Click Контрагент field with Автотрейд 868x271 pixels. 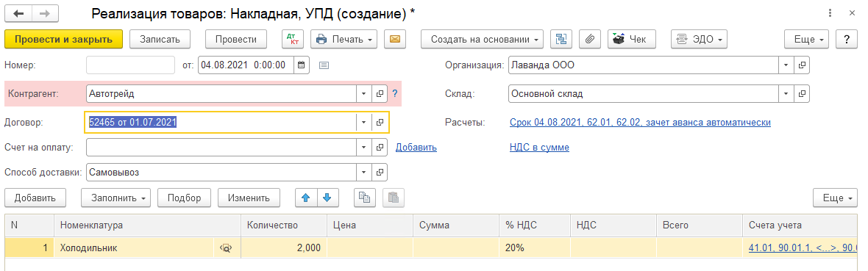(x=221, y=94)
